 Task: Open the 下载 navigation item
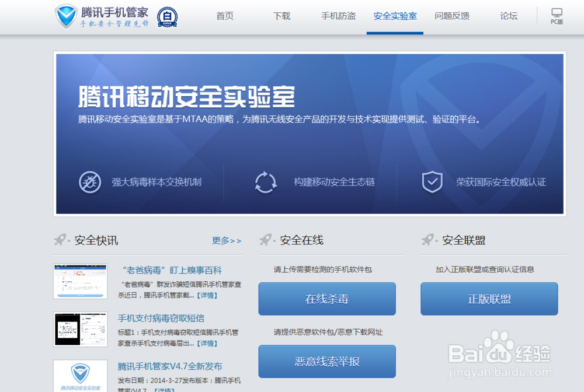coord(281,16)
